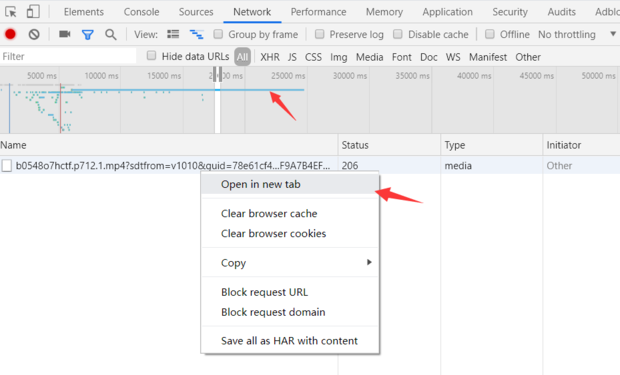Switch to the Sources tab
The image size is (620, 375).
(x=196, y=12)
